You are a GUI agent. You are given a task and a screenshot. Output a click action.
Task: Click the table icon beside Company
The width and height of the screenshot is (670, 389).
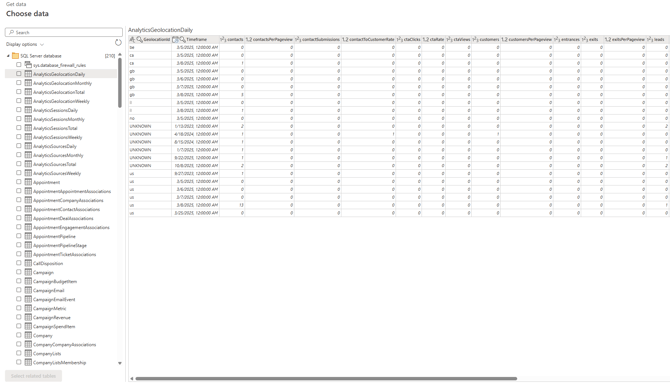(28, 335)
